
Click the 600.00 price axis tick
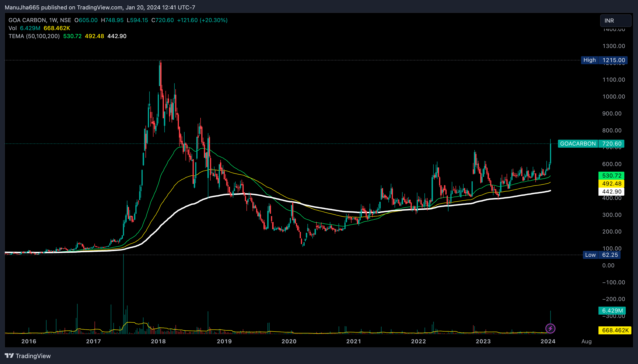pos(612,164)
